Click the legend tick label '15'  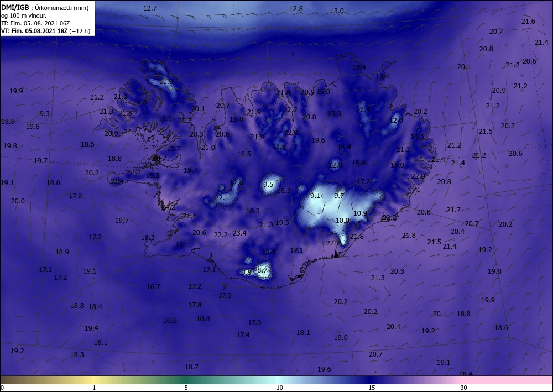pyautogui.click(x=372, y=388)
